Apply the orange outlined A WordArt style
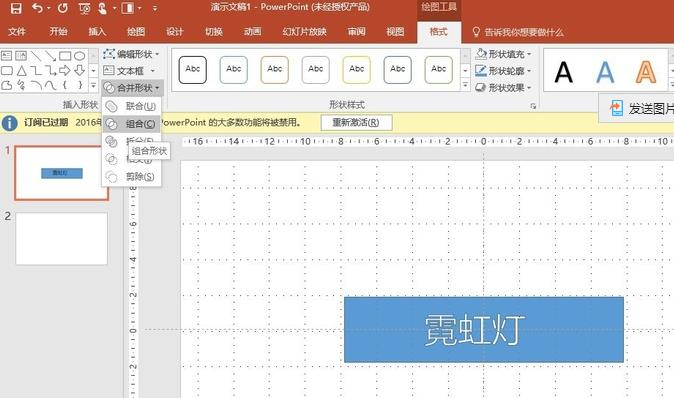 point(646,72)
